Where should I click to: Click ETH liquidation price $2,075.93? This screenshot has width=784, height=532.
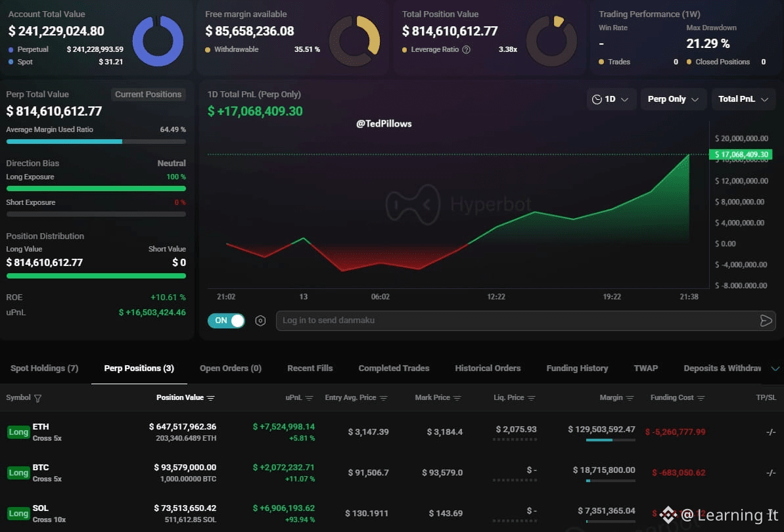point(516,430)
